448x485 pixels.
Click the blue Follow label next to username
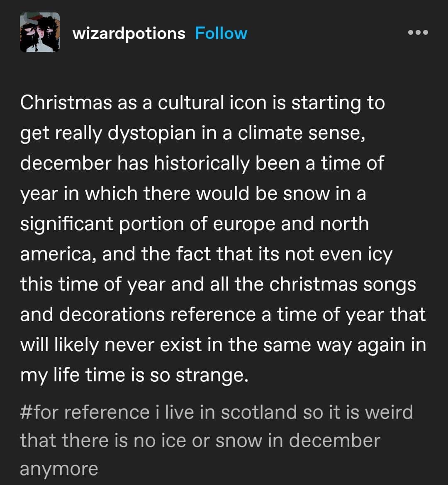point(221,33)
